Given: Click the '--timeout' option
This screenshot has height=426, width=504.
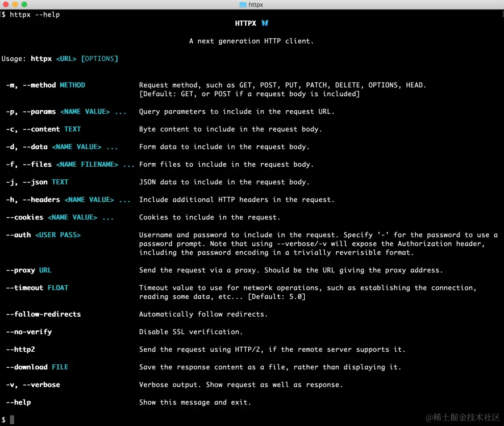Looking at the screenshot, I should pyautogui.click(x=24, y=288).
